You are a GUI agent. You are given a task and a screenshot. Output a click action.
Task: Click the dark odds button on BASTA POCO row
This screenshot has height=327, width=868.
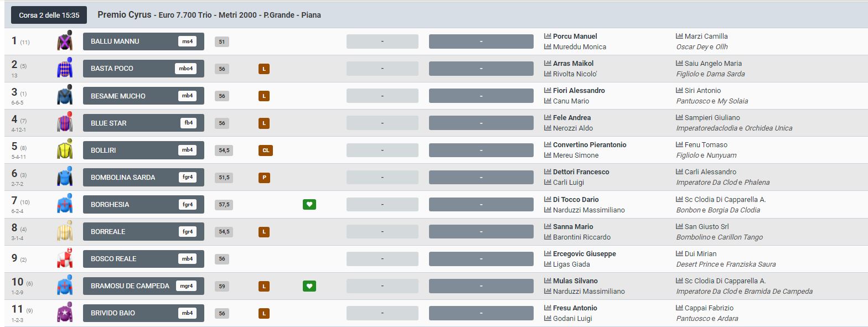(481, 69)
